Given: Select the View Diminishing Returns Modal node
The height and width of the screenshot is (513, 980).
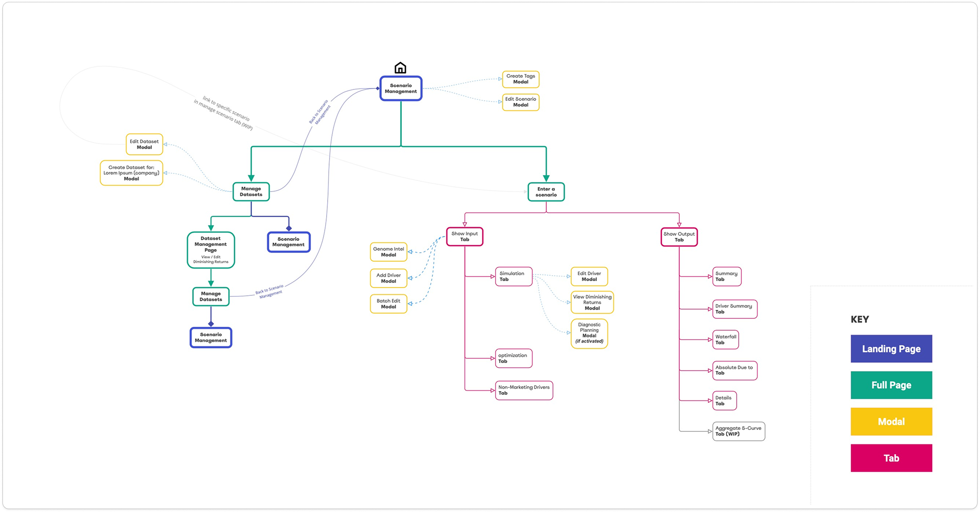Looking at the screenshot, I should point(592,303).
